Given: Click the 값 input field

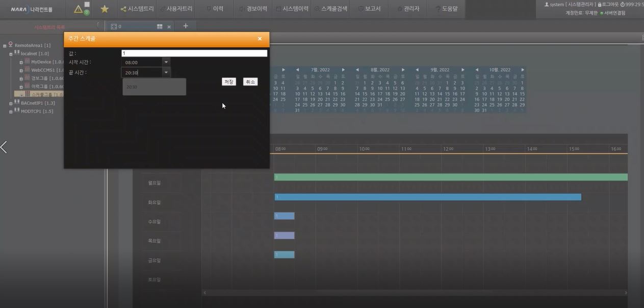Looking at the screenshot, I should (x=194, y=53).
